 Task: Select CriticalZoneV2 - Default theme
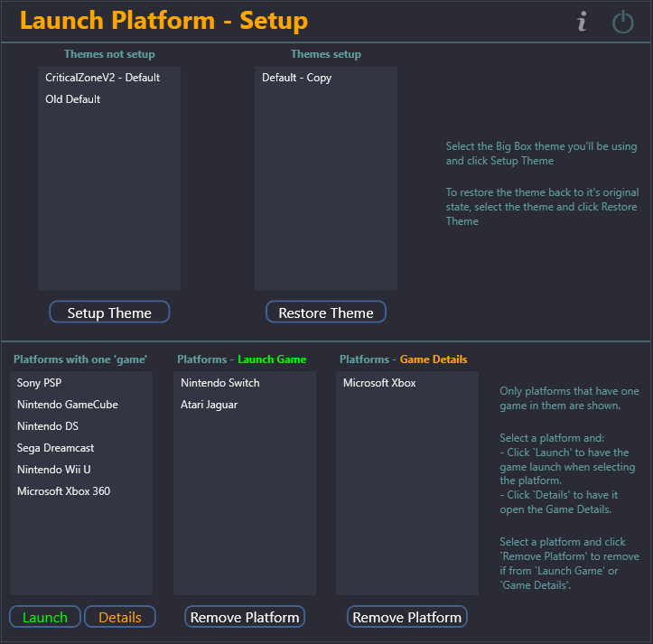pyautogui.click(x=103, y=78)
